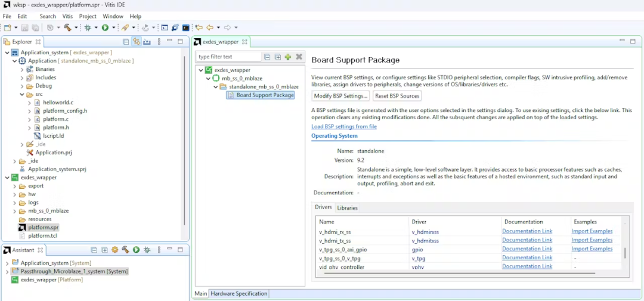Screen dimensions: 644x301
Task: Switch to the Hardware Specification tab
Action: (x=239, y=293)
